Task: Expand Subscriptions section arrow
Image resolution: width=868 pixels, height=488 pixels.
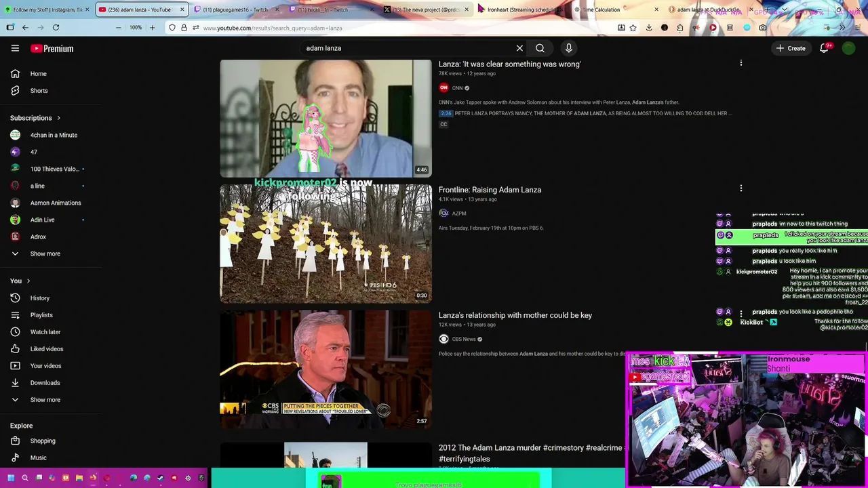Action: tap(58, 118)
